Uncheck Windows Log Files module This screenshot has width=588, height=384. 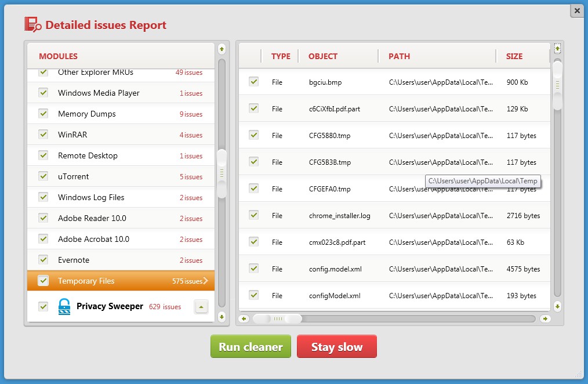click(43, 197)
